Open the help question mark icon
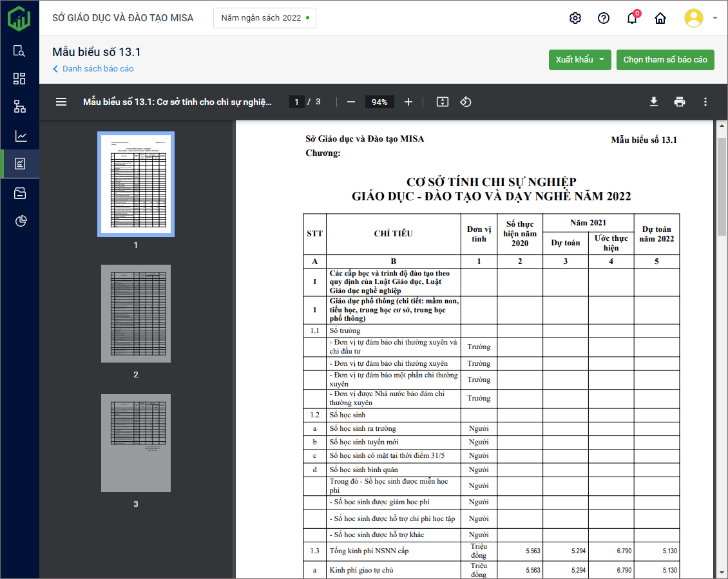This screenshot has width=728, height=579. click(604, 18)
